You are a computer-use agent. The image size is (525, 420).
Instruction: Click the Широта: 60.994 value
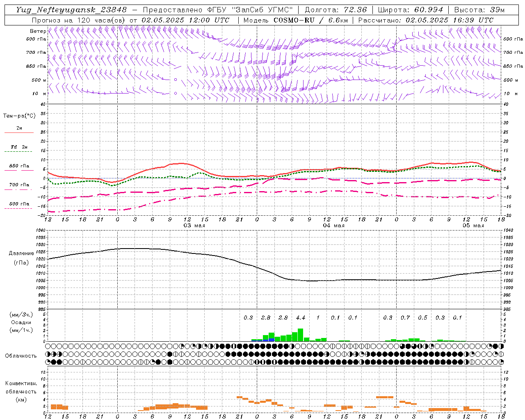click(x=411, y=10)
